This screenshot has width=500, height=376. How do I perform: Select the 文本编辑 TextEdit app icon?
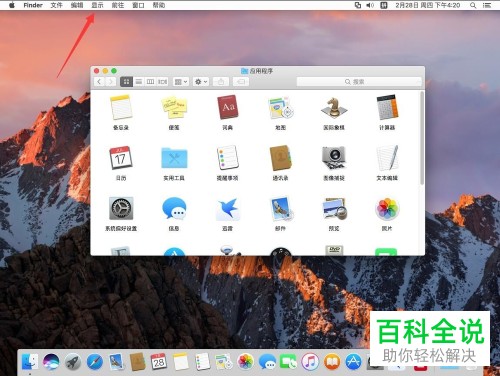(x=387, y=158)
